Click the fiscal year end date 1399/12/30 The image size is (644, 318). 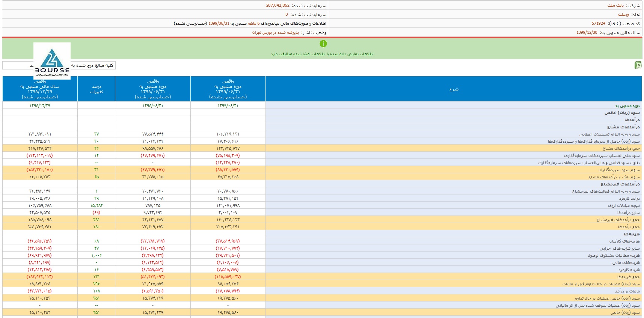point(587,33)
